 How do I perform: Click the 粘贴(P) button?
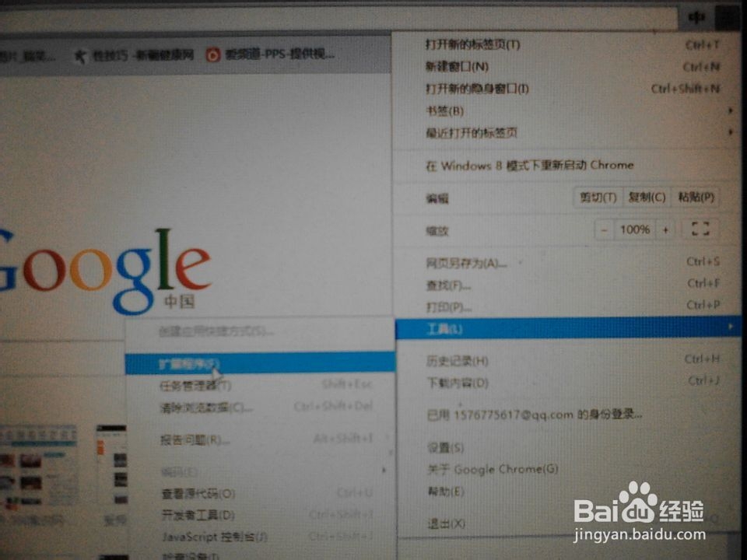pyautogui.click(x=696, y=197)
